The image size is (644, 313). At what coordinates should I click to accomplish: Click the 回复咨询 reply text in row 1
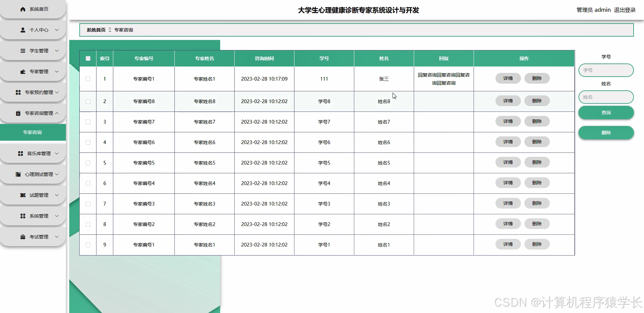click(x=444, y=79)
